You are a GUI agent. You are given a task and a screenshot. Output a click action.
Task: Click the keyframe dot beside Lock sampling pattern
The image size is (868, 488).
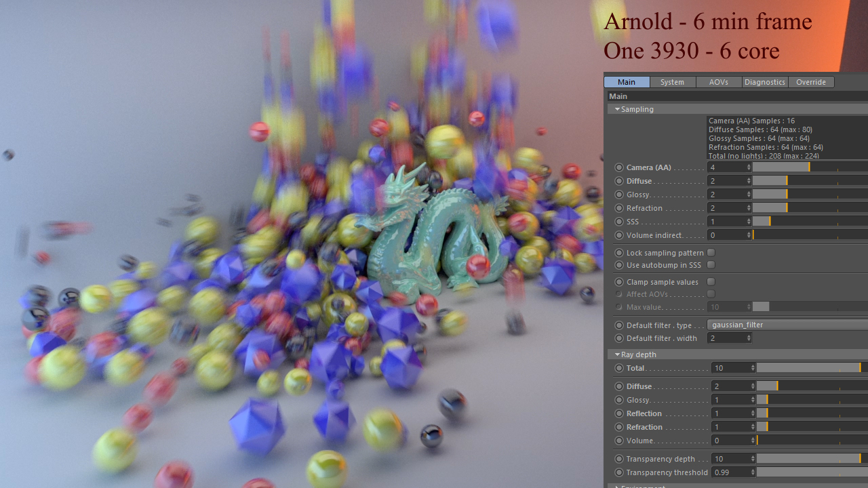click(619, 253)
